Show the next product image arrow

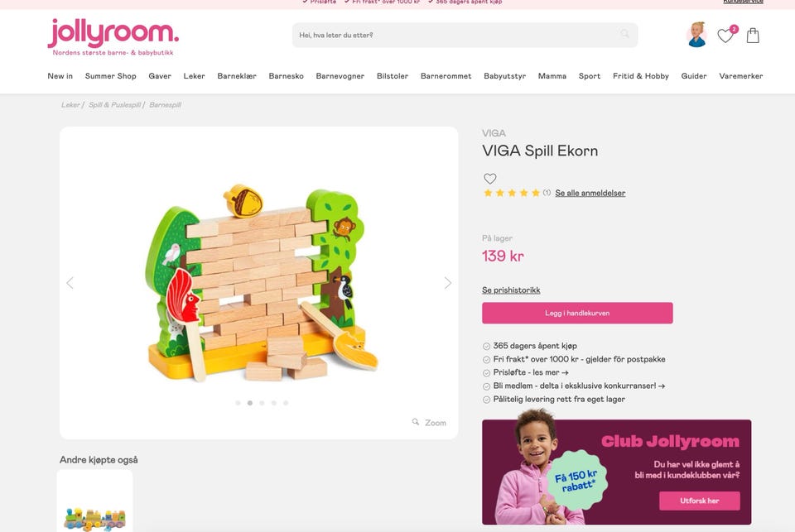[448, 283]
